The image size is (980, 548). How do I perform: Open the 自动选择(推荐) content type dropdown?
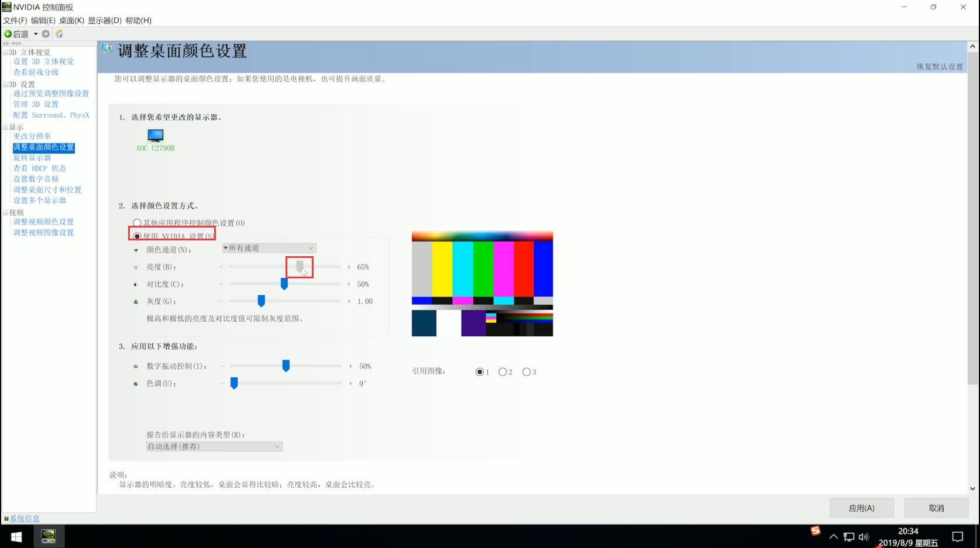214,446
